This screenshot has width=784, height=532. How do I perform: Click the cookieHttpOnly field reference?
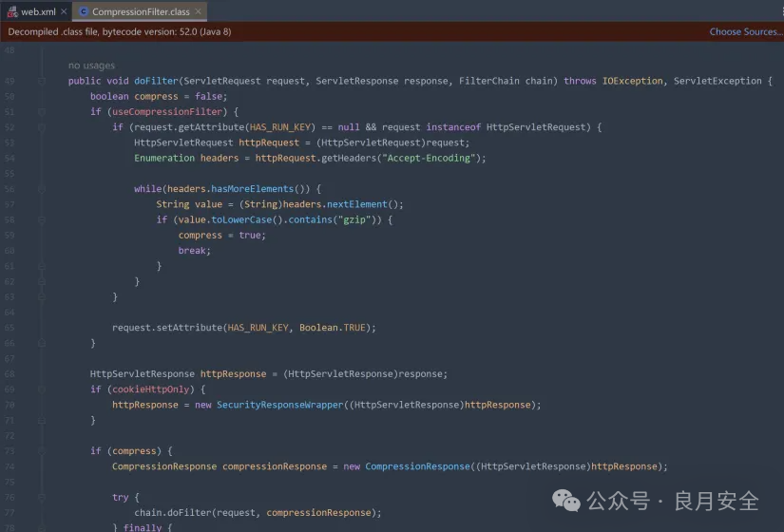coord(150,389)
